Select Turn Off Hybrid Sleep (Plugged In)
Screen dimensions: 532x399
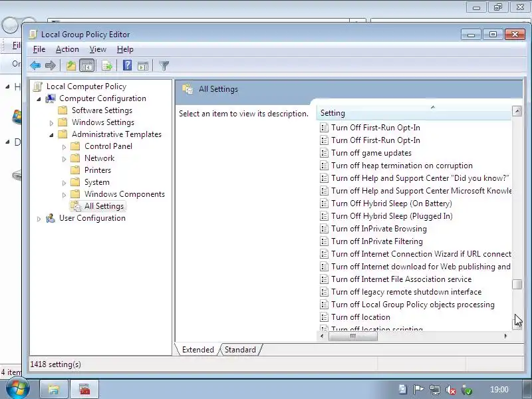(x=392, y=216)
